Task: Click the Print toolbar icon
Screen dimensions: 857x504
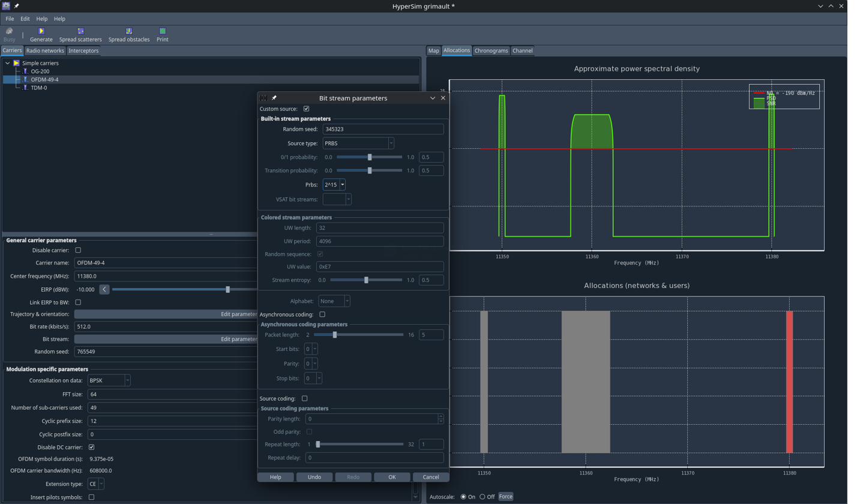Action: click(x=162, y=31)
